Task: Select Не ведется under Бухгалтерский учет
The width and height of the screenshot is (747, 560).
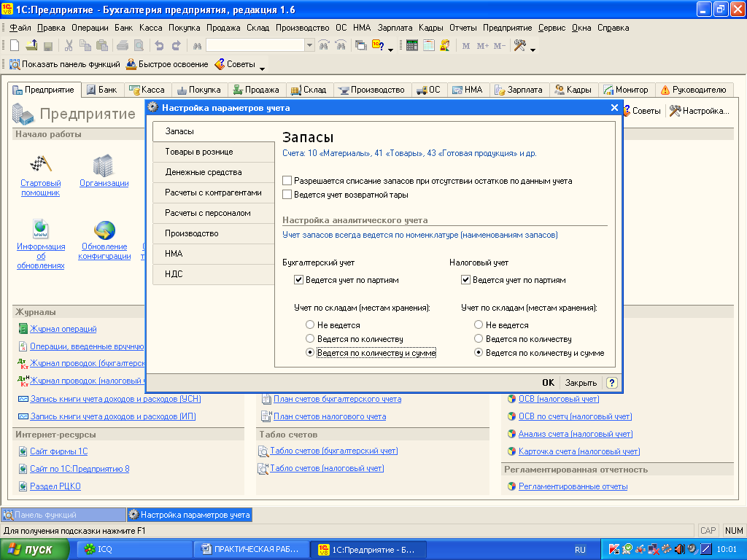Action: point(310,324)
